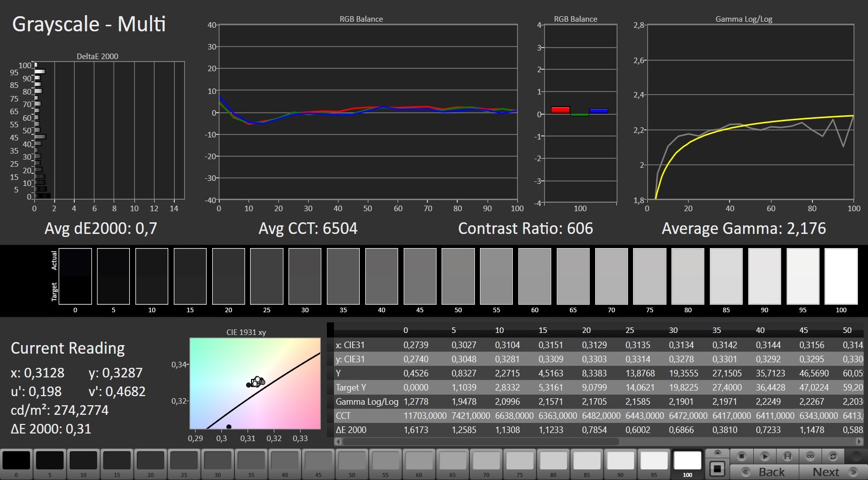The height and width of the screenshot is (480, 868).
Task: Select the 30 level swatch in the bottom strip
Action: click(217, 463)
